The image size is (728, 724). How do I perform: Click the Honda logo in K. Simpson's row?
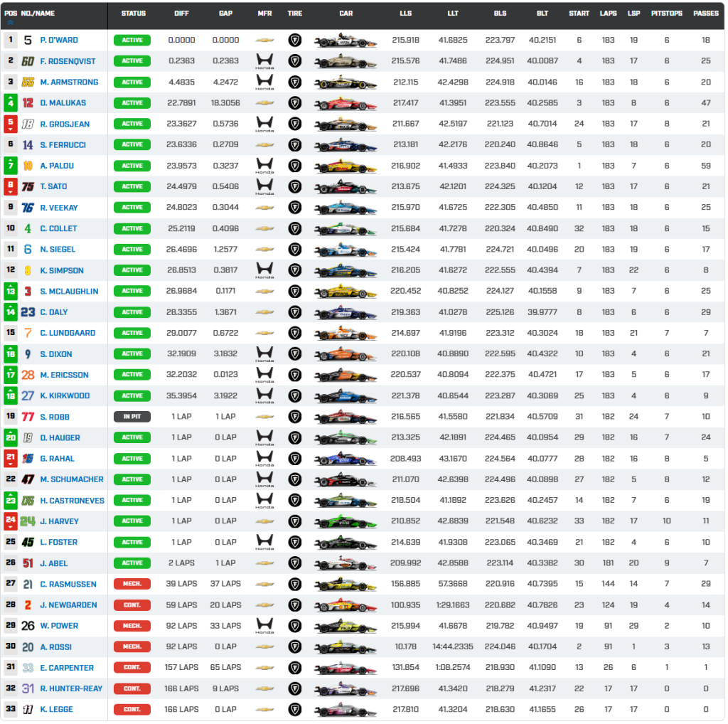point(264,270)
